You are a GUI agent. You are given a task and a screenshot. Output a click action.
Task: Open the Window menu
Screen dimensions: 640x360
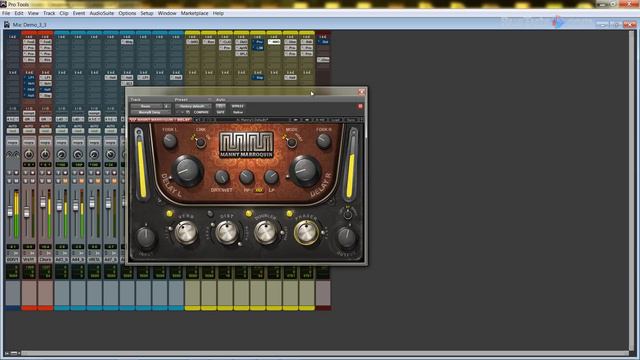167,13
